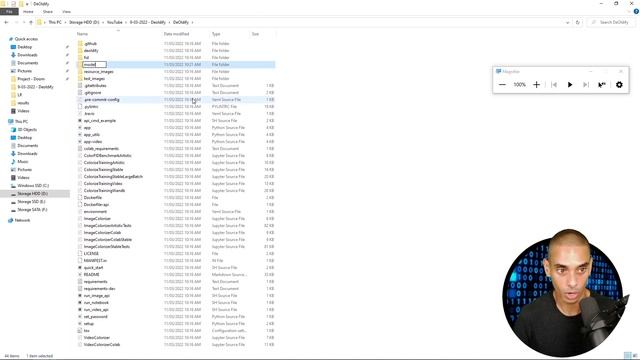This screenshot has height=360, width=640.
Task: Refresh the current folder view
Action: [578, 22]
